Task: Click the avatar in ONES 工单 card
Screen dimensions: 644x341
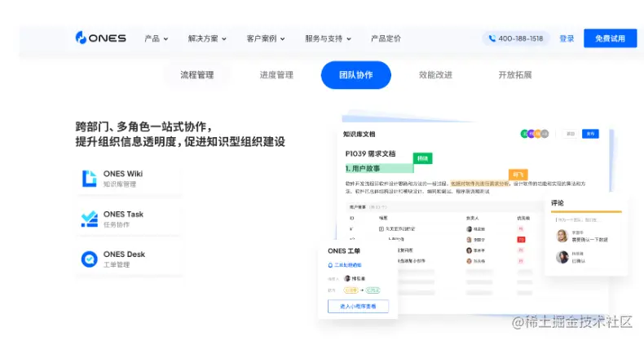Action: click(x=347, y=278)
